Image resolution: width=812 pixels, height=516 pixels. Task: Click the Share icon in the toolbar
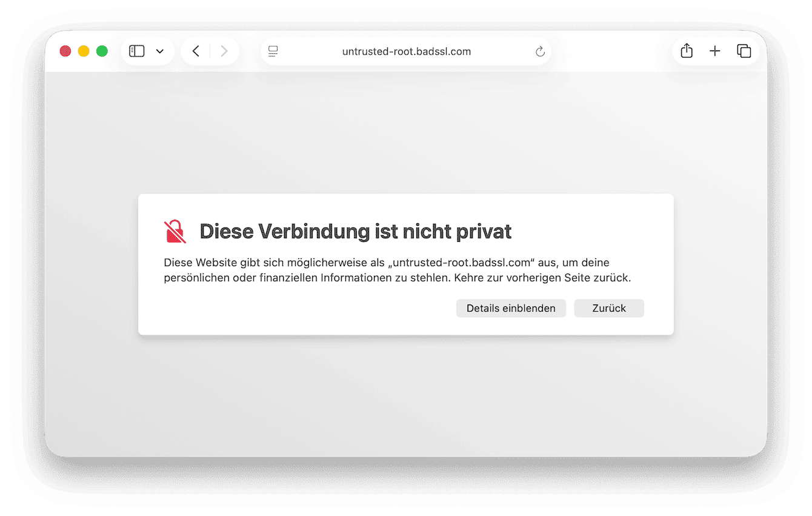pos(686,51)
